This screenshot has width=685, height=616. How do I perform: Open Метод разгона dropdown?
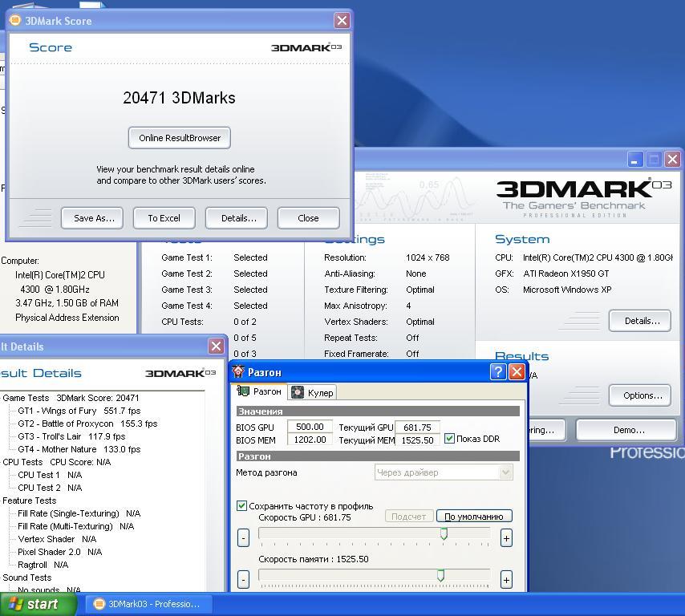click(444, 472)
